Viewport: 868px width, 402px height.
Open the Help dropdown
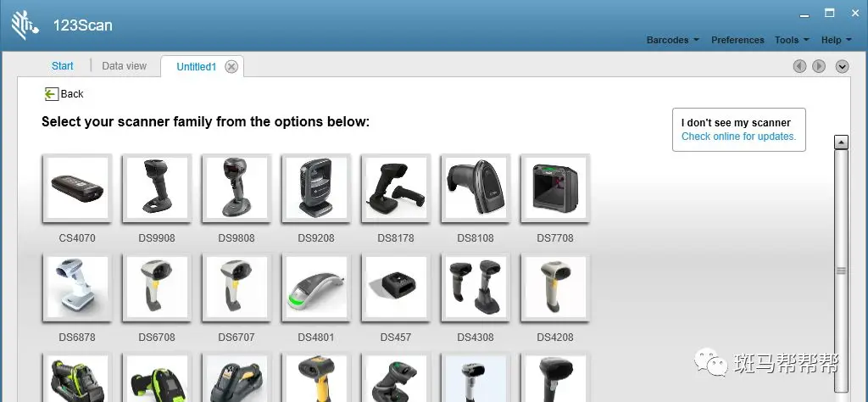tap(836, 40)
